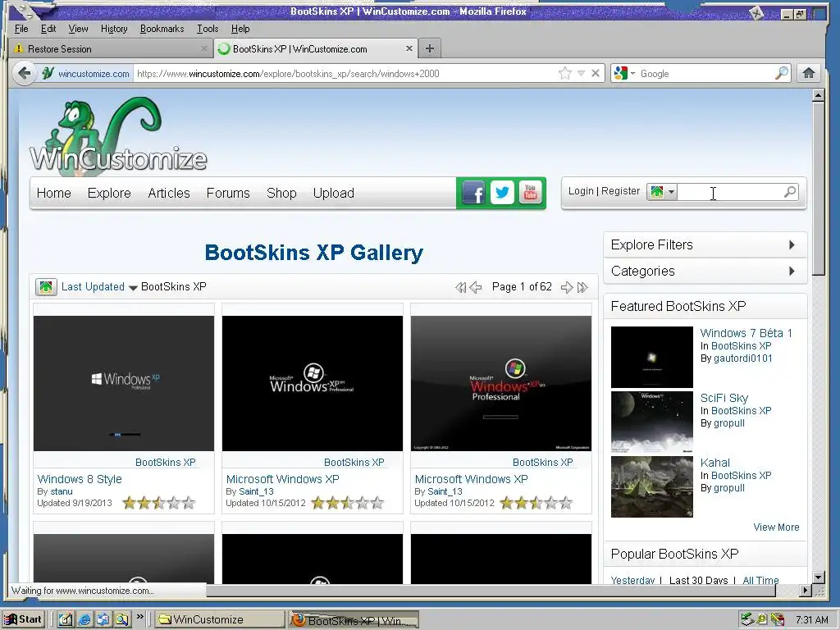Open the Last Updated sort dropdown

[134, 288]
